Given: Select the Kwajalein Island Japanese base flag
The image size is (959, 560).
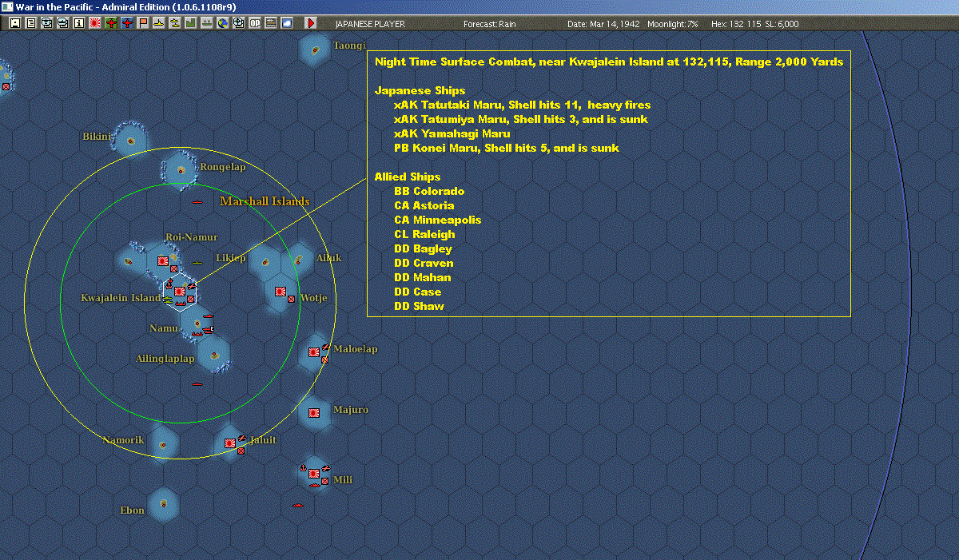Looking at the screenshot, I should [180, 291].
